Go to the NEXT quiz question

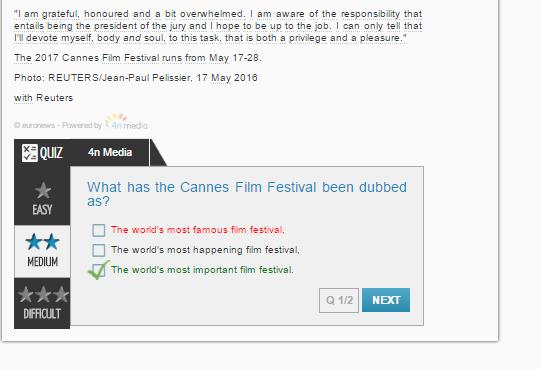click(386, 300)
